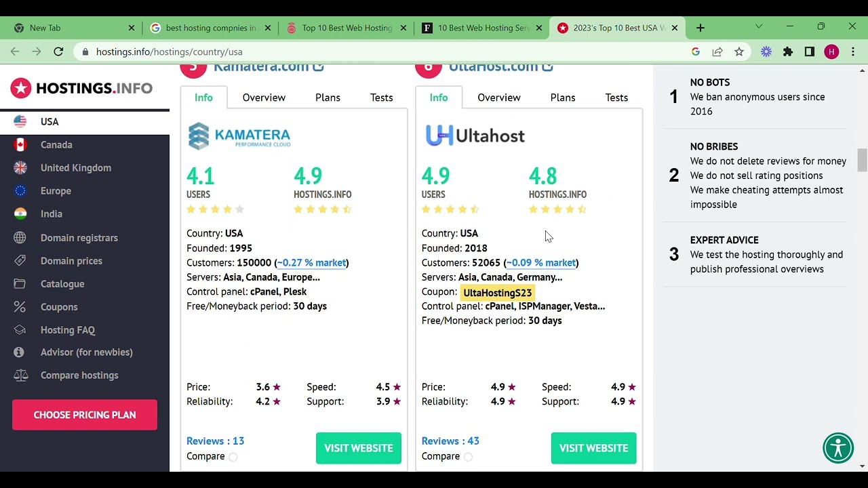Image resolution: width=868 pixels, height=488 pixels.
Task: Expand the tab search dropdown arrow
Action: pos(759,27)
